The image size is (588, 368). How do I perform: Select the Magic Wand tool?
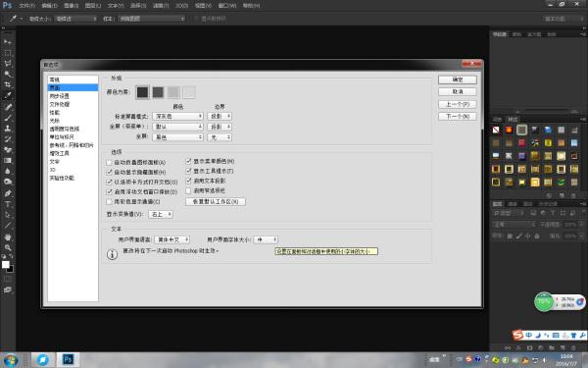[8, 74]
